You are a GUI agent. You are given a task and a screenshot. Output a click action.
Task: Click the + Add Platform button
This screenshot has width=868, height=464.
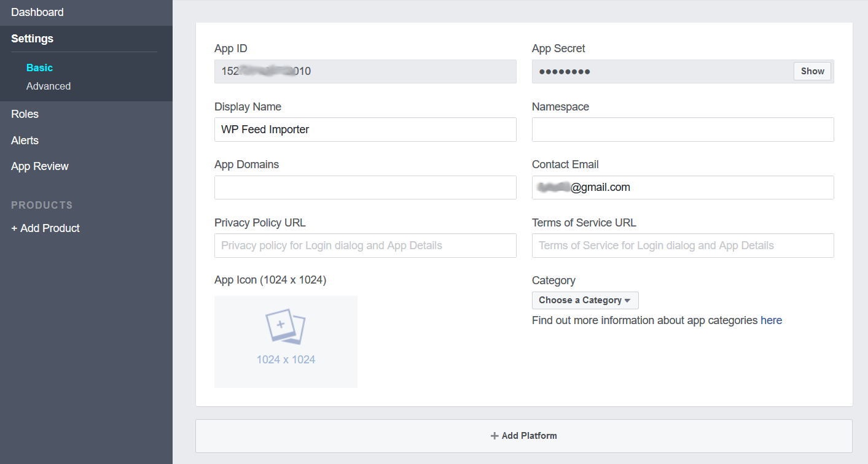[524, 436]
